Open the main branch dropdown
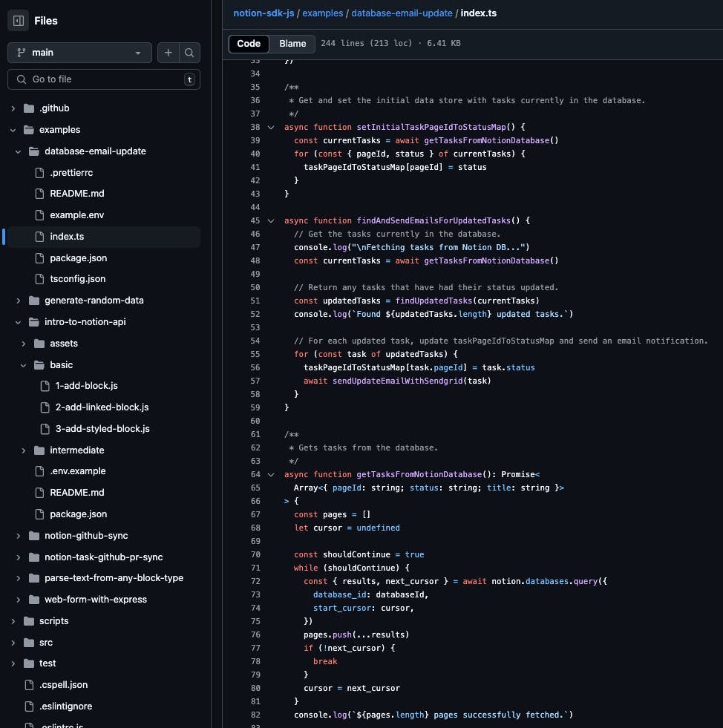 tap(79, 53)
